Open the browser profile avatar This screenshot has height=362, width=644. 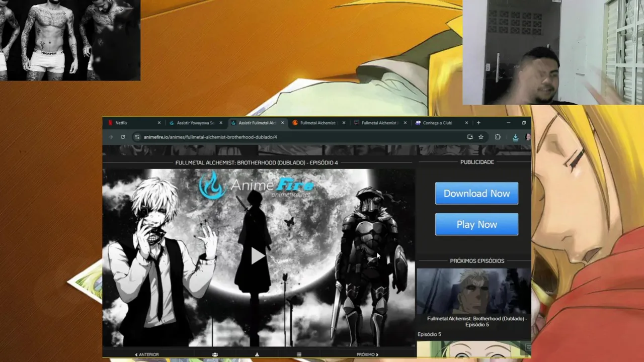[528, 137]
